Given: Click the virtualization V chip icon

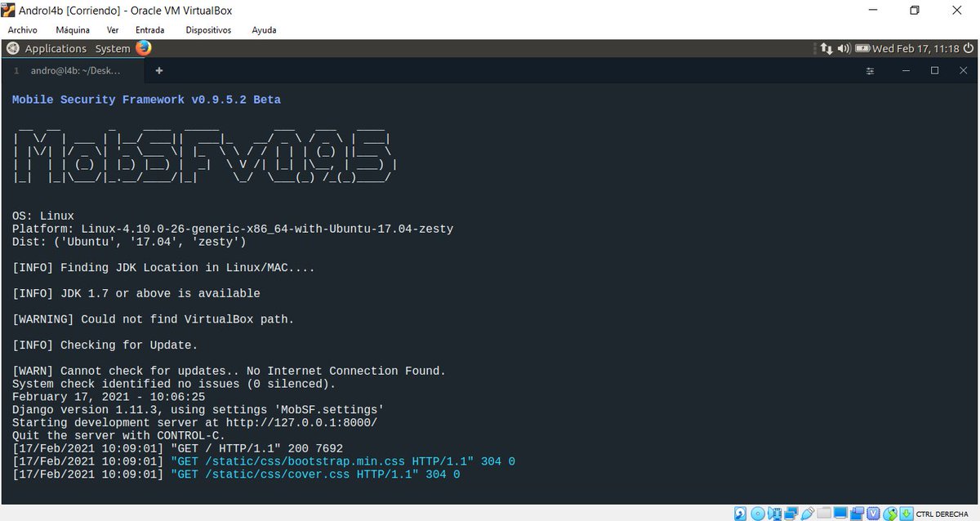Looking at the screenshot, I should (873, 514).
